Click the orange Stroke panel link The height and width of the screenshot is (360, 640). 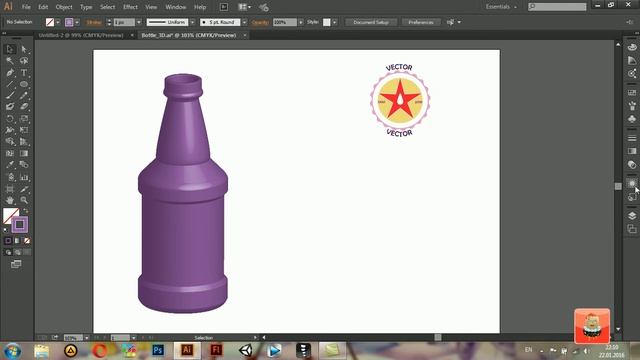pos(94,22)
